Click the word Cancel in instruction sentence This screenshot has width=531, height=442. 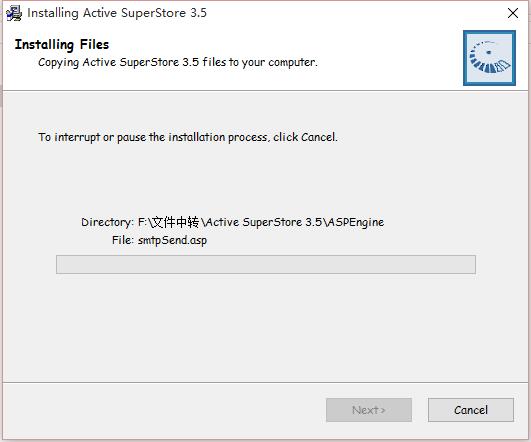tap(318, 137)
